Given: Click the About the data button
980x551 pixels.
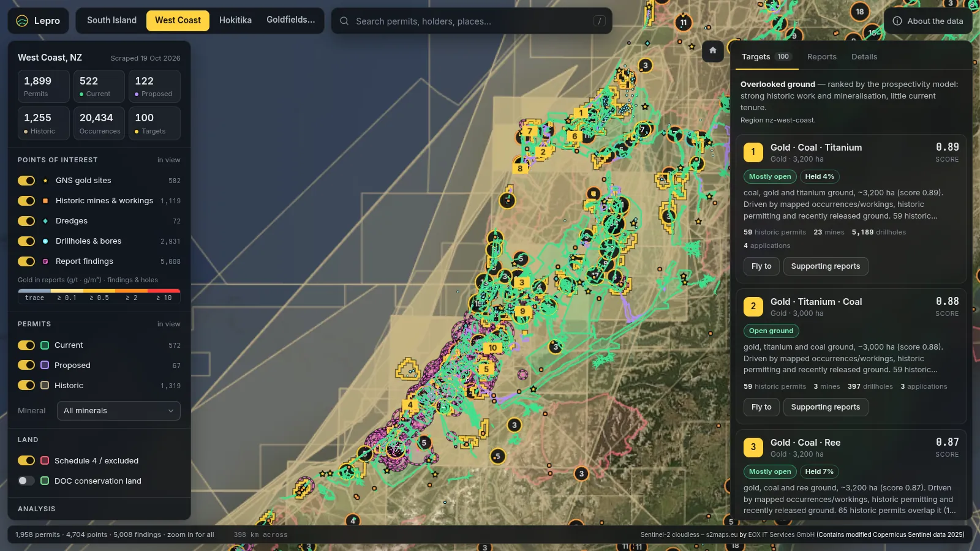Looking at the screenshot, I should [x=928, y=21].
